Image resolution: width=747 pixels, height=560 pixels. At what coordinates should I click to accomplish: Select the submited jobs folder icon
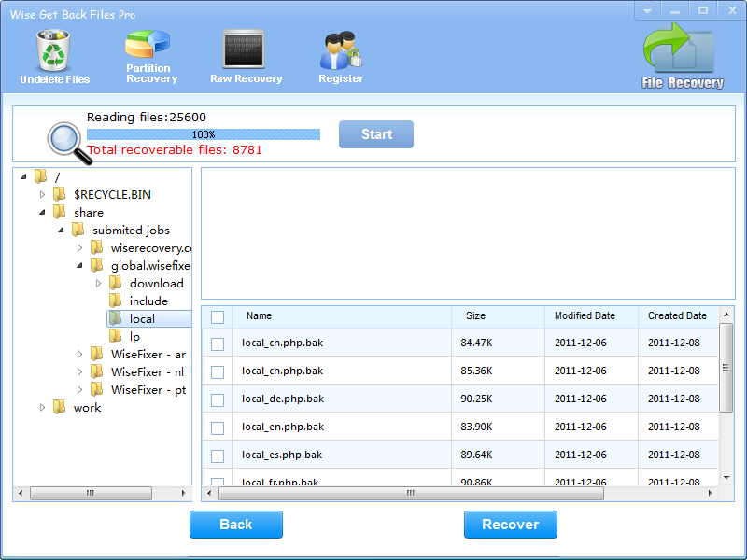[78, 230]
